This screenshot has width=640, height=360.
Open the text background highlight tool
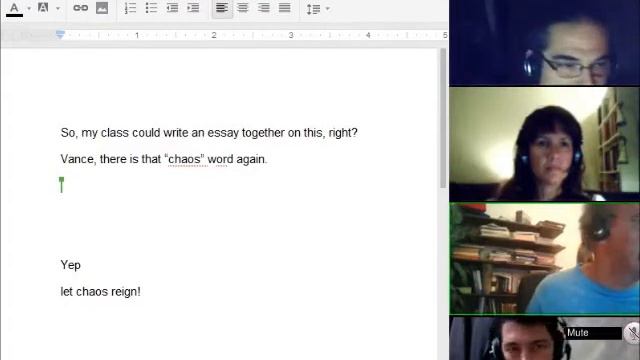pos(43,8)
